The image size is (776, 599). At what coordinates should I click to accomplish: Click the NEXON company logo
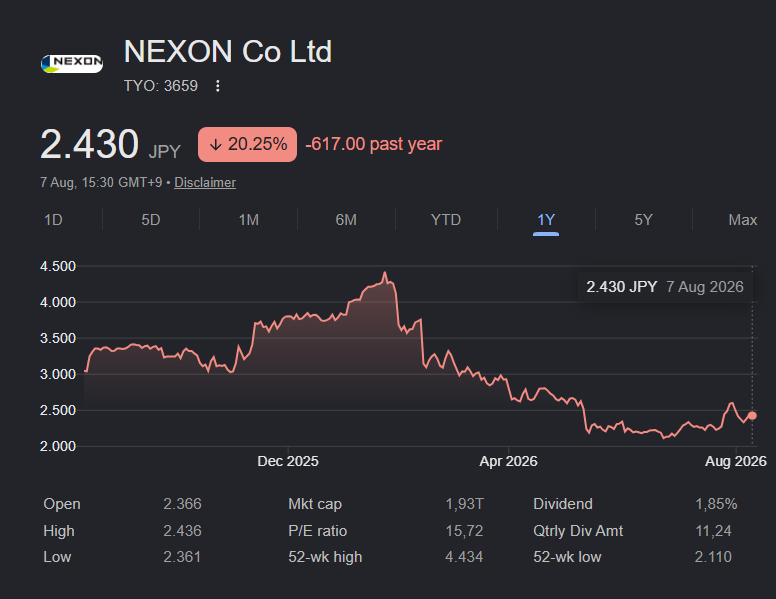(x=72, y=63)
